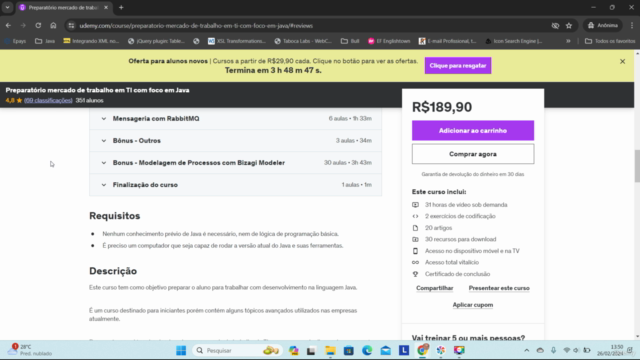
Task: Reload the Udemy course page
Action: coord(38,25)
